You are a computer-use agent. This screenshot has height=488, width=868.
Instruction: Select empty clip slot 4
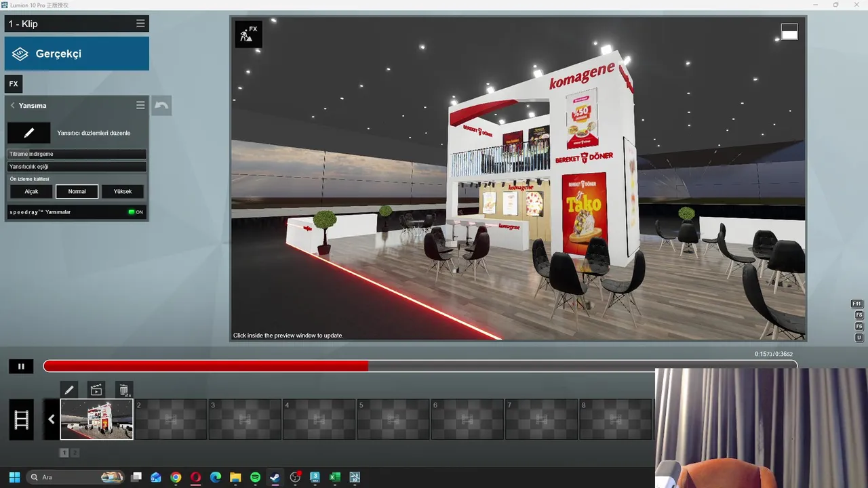point(319,420)
